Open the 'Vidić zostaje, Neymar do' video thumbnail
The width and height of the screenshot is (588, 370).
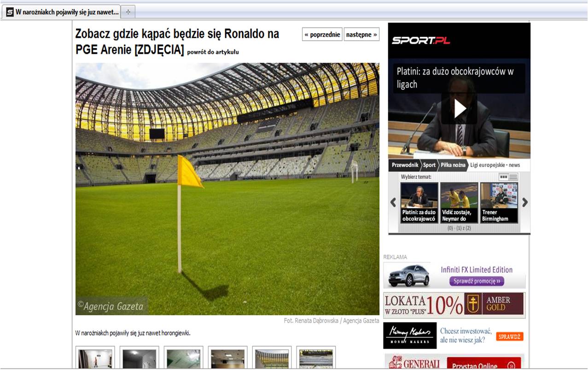459,203
